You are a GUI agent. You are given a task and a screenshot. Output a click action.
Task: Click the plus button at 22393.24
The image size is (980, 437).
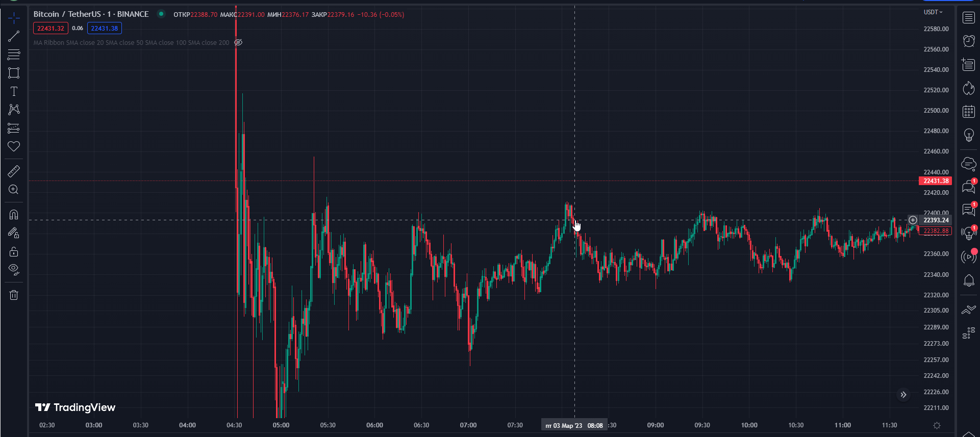tap(913, 220)
